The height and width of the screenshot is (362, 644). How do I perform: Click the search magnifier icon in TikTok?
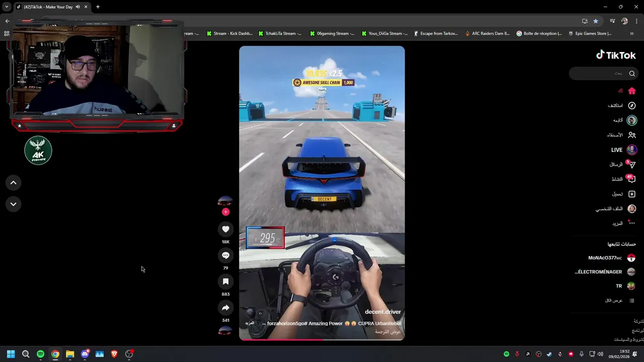click(x=632, y=73)
